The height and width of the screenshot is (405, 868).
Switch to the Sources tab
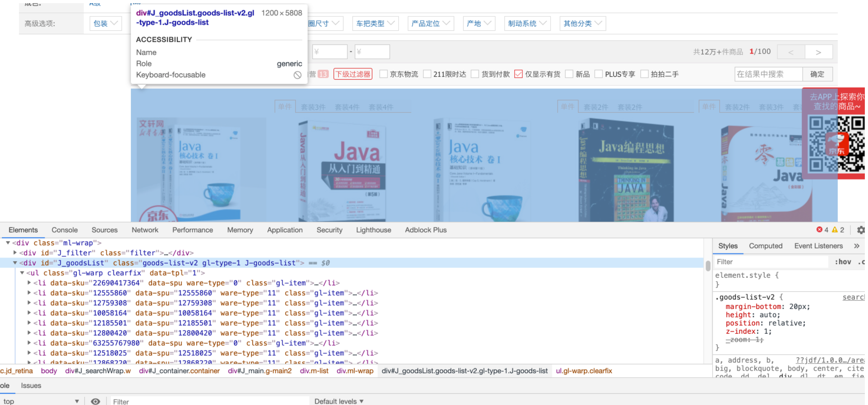click(105, 230)
